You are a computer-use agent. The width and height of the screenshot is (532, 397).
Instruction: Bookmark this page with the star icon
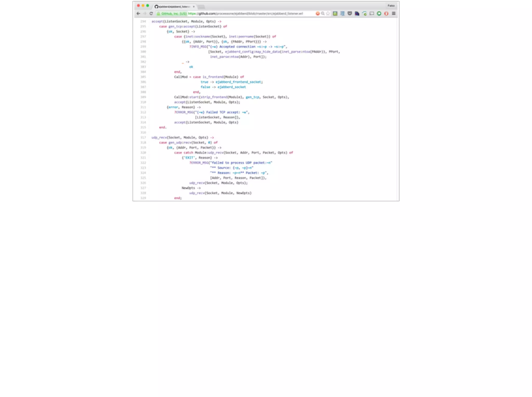(x=328, y=14)
